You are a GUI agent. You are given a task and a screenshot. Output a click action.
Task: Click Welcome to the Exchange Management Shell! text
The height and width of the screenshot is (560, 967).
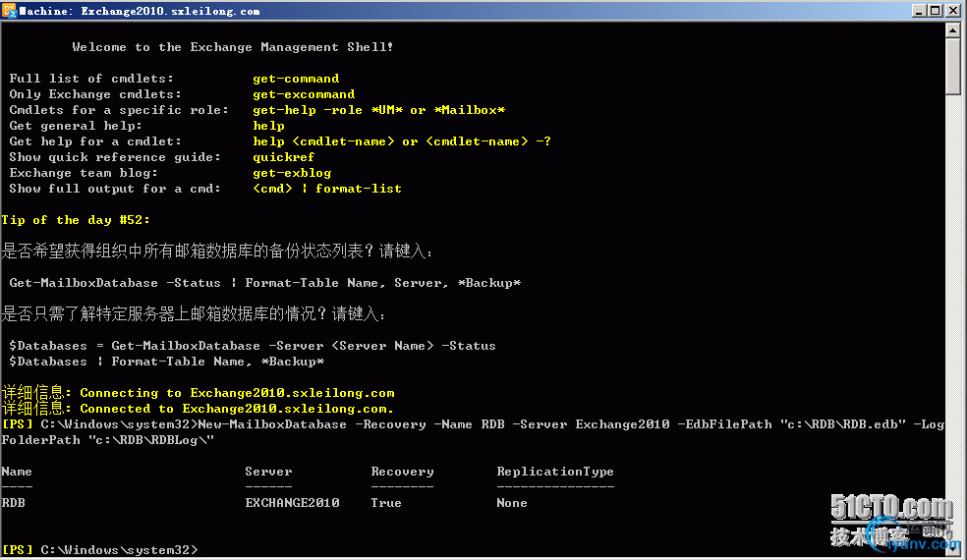233,47
